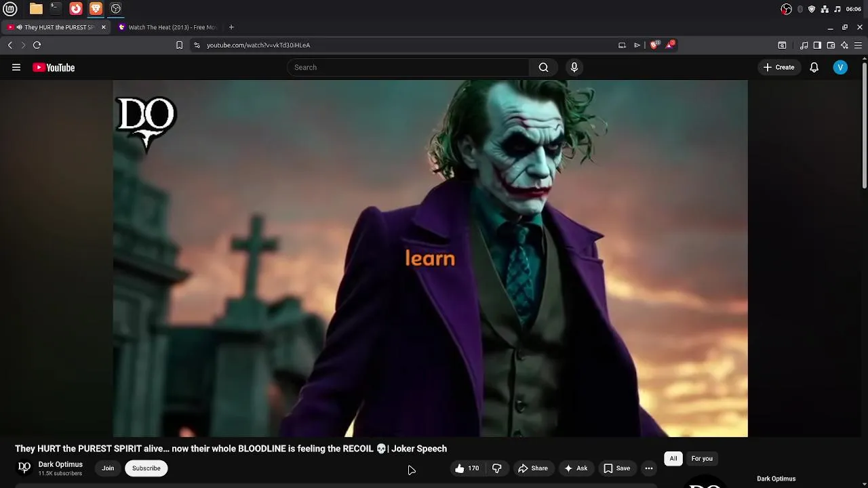The width and height of the screenshot is (868, 488).
Task: Dislike this video
Action: pos(497,468)
